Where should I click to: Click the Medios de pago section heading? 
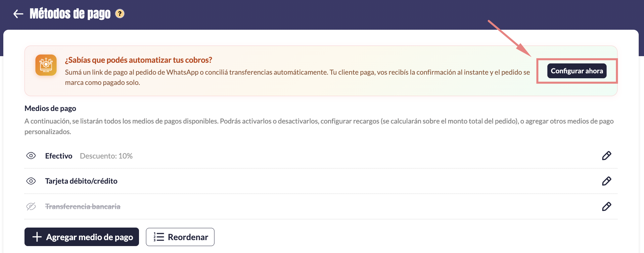point(50,108)
